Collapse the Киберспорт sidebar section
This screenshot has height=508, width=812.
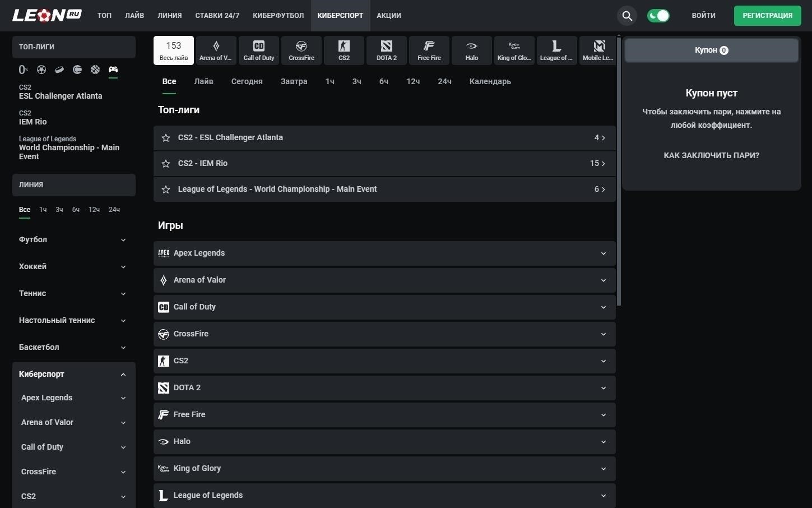[74, 375]
